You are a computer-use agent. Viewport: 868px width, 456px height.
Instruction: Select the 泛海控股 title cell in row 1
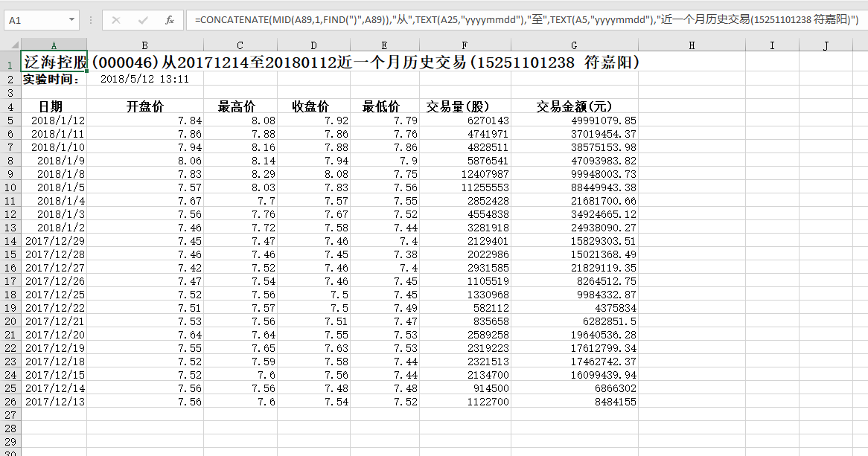(54, 63)
